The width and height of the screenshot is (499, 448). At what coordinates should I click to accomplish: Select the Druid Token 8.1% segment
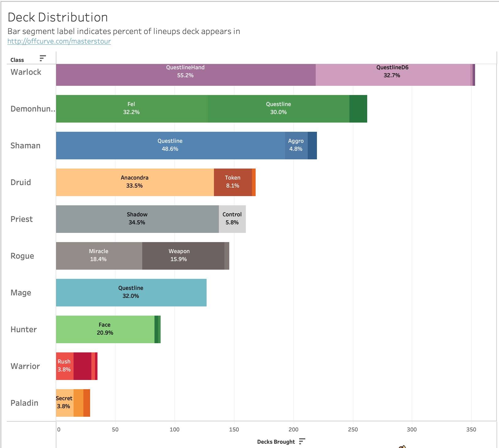click(233, 182)
